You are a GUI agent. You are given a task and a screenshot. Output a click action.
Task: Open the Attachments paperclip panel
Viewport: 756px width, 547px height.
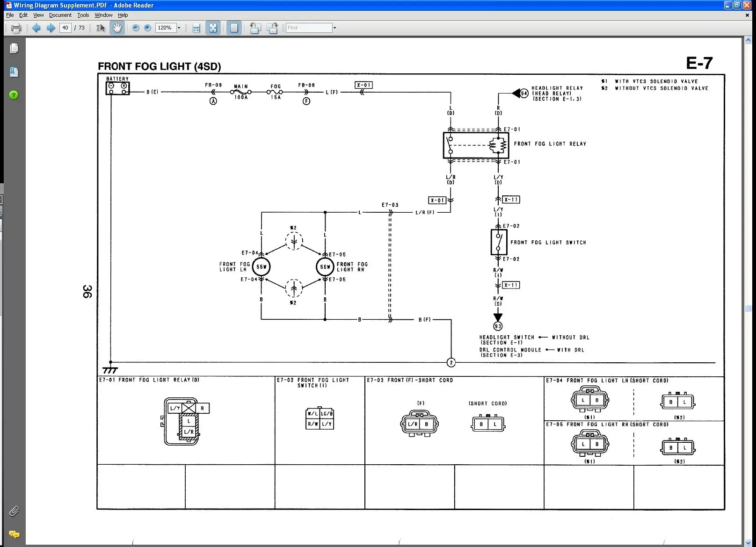[14, 511]
